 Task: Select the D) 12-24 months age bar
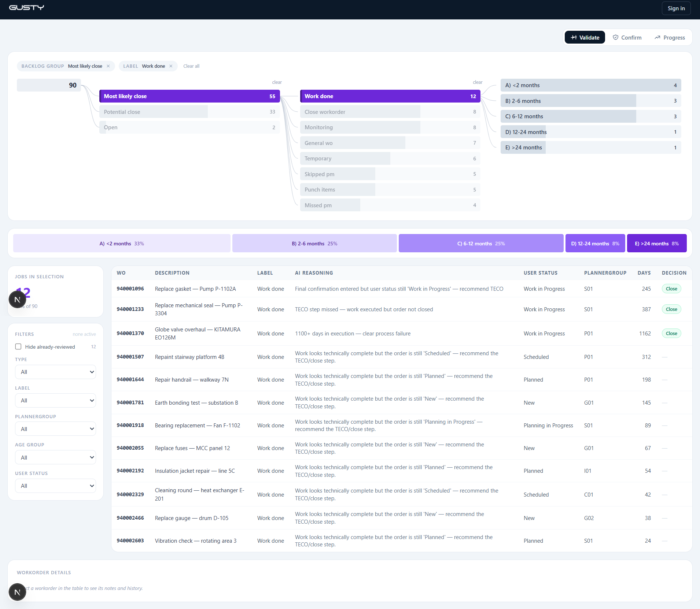[x=591, y=132]
